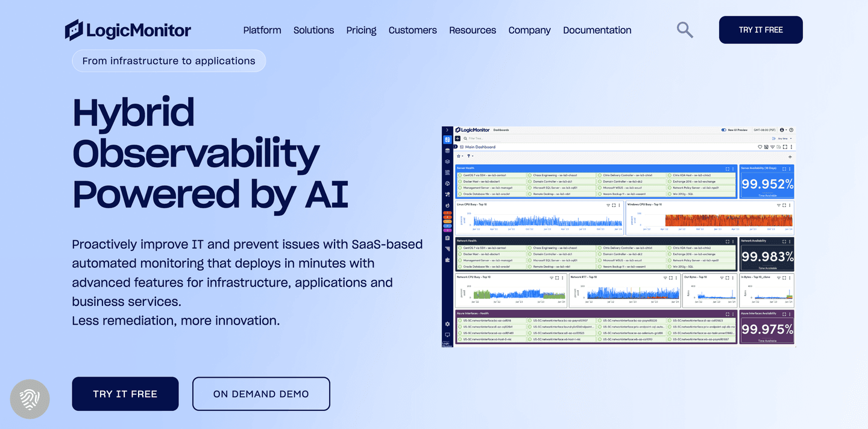Viewport: 868px width, 429px height.
Task: Maximize the Network RTT widget
Action: [671, 278]
